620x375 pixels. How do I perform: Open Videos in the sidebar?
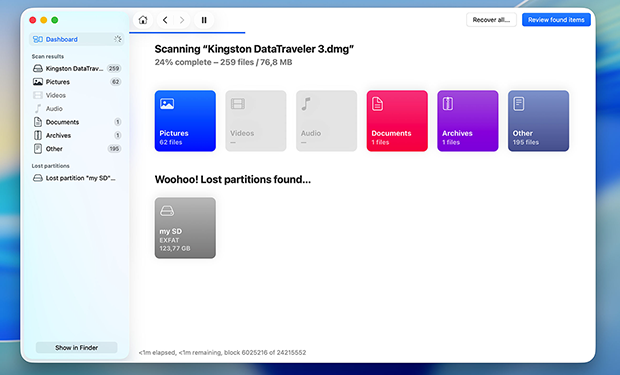[x=76, y=95]
